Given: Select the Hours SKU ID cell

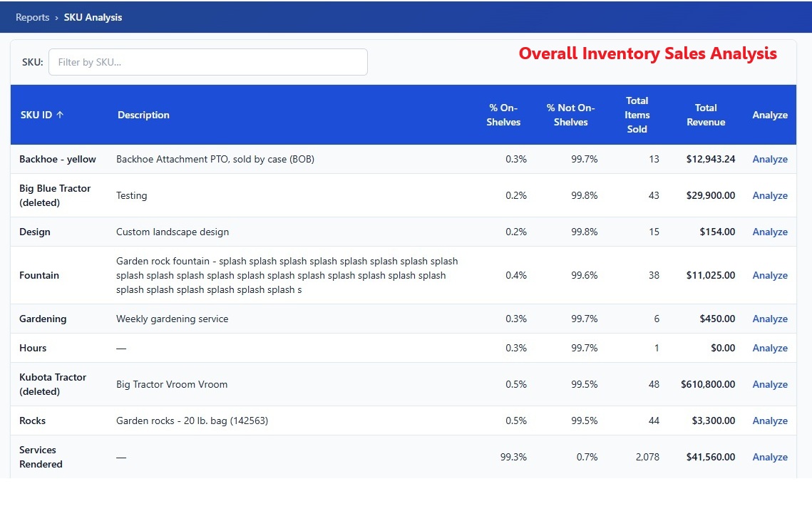Looking at the screenshot, I should coord(33,348).
